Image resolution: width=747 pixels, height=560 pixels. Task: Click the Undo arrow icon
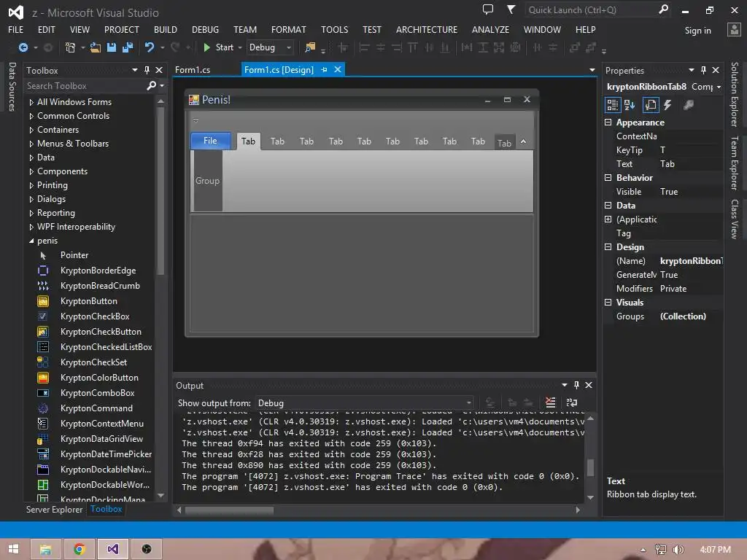[x=150, y=47]
